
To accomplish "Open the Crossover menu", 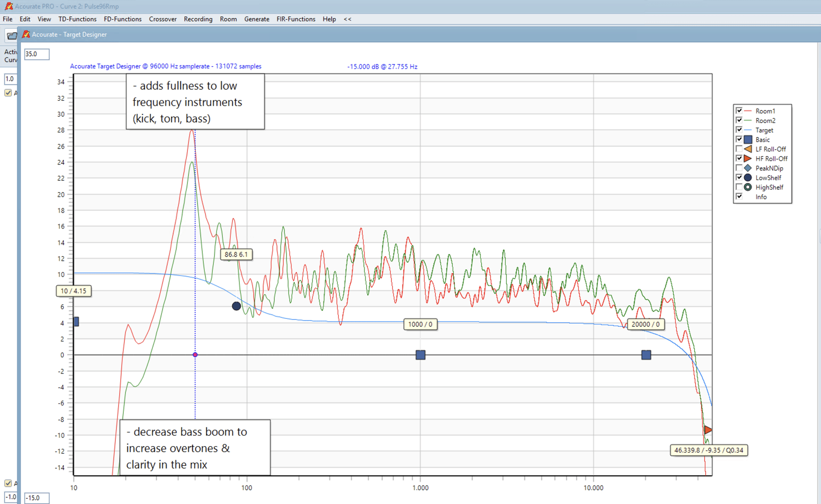I will point(163,19).
